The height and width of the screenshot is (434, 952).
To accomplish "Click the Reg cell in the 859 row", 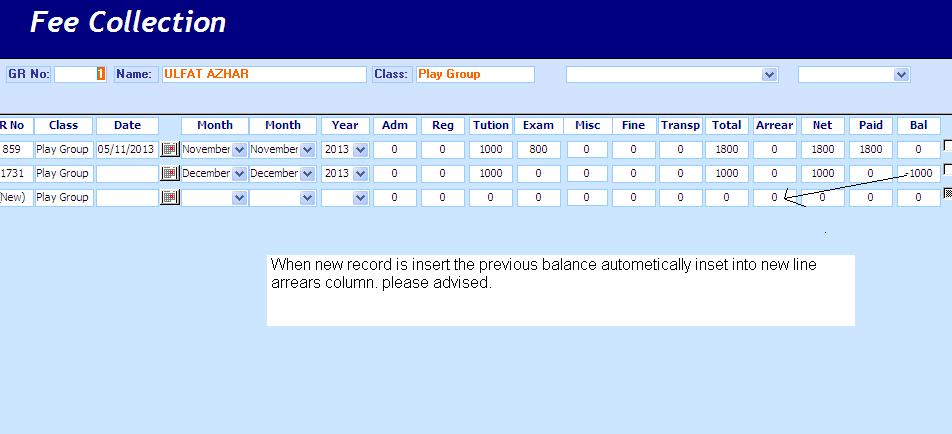I will (443, 149).
